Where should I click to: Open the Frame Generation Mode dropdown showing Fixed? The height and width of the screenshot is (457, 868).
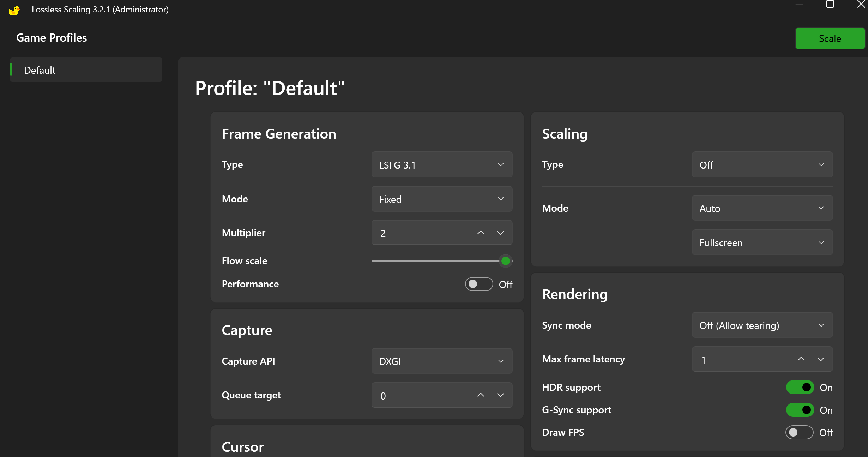point(442,199)
